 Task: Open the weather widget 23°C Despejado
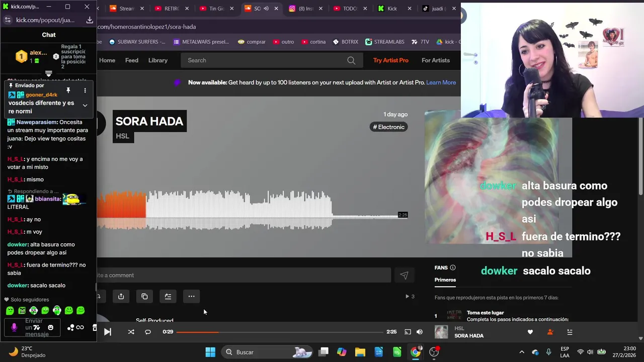point(28,352)
